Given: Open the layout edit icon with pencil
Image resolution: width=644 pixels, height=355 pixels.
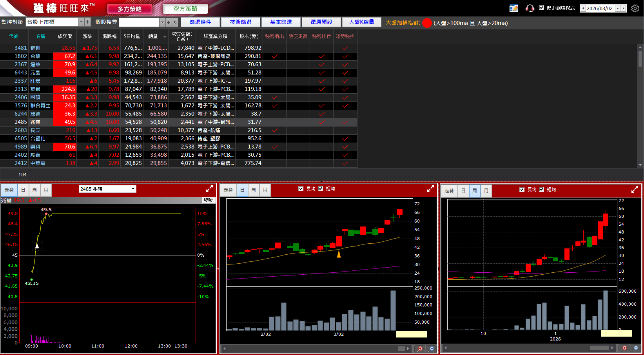Looking at the screenshot, I should pyautogui.click(x=514, y=8).
